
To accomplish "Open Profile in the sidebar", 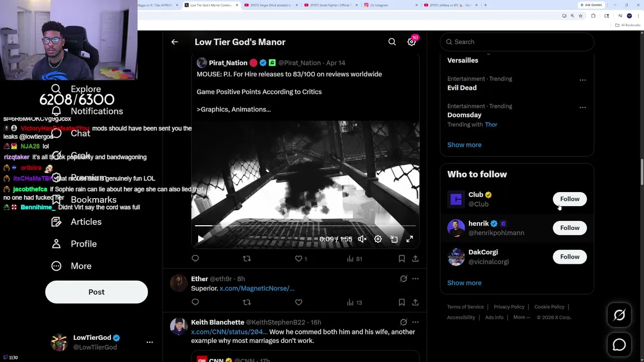I will point(74,244).
